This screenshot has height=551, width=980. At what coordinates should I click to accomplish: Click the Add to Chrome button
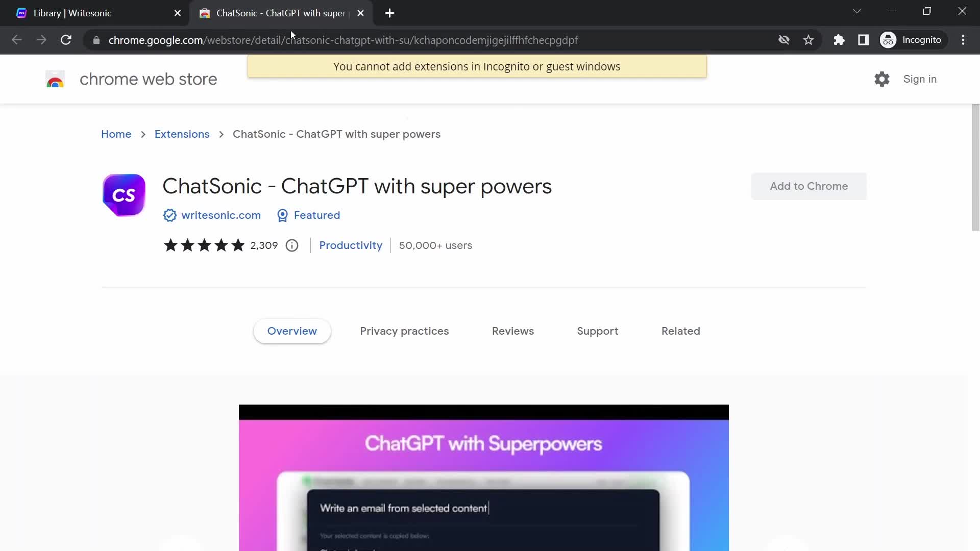[809, 186]
